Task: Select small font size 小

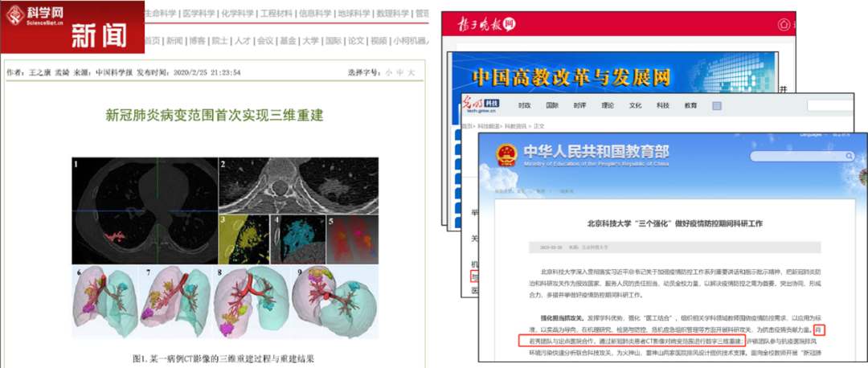Action: click(x=388, y=72)
